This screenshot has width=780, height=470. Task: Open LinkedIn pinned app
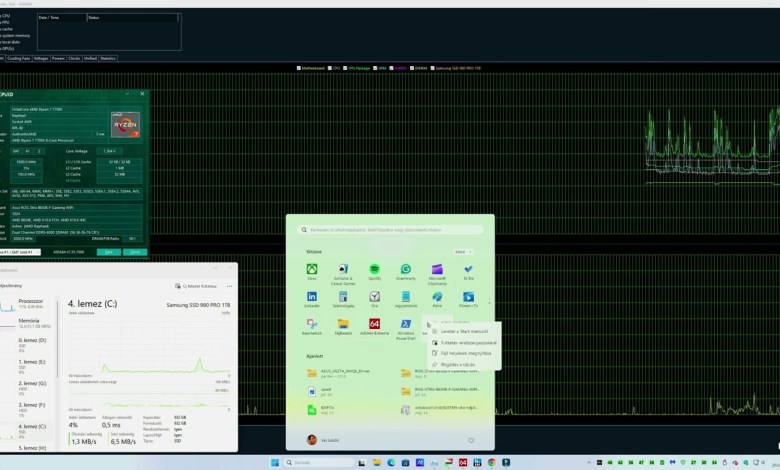click(x=312, y=298)
